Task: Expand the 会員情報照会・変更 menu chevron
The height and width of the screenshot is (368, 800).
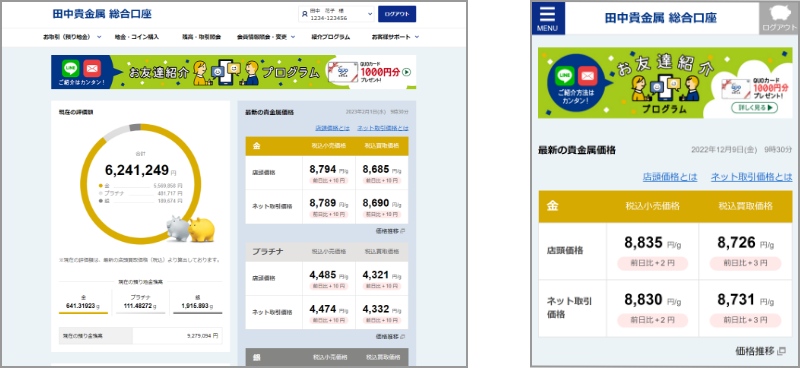Action: (x=292, y=37)
